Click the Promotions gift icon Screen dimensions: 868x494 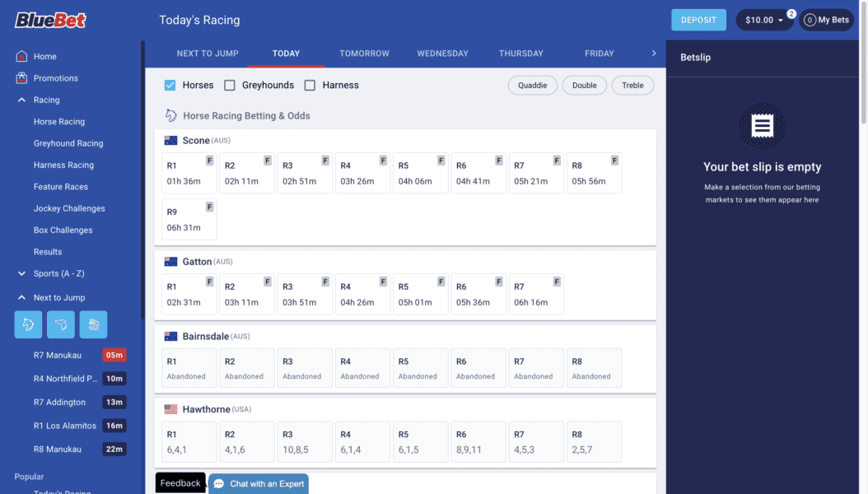21,78
